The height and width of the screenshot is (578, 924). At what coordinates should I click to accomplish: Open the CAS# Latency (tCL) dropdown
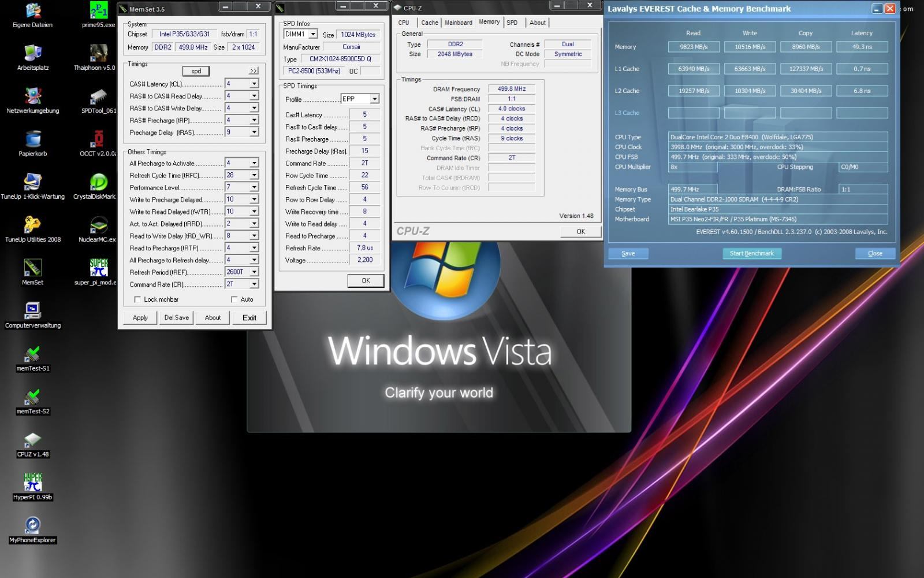coord(254,84)
